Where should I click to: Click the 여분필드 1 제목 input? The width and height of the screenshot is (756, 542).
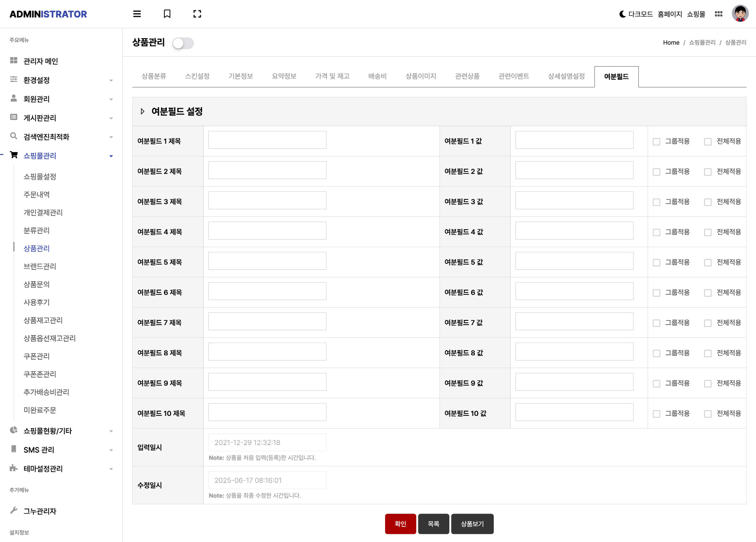point(267,140)
